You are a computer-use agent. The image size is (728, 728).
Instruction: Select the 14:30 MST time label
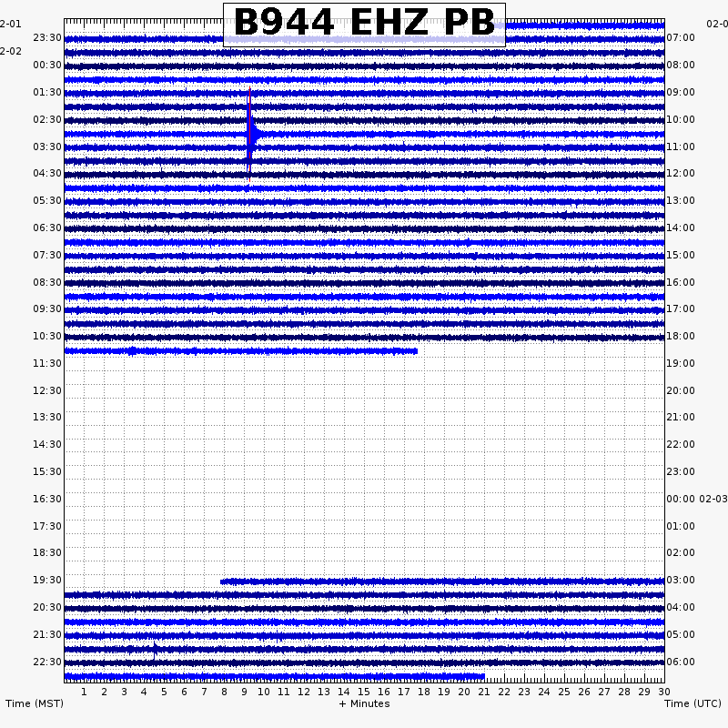pyautogui.click(x=47, y=444)
